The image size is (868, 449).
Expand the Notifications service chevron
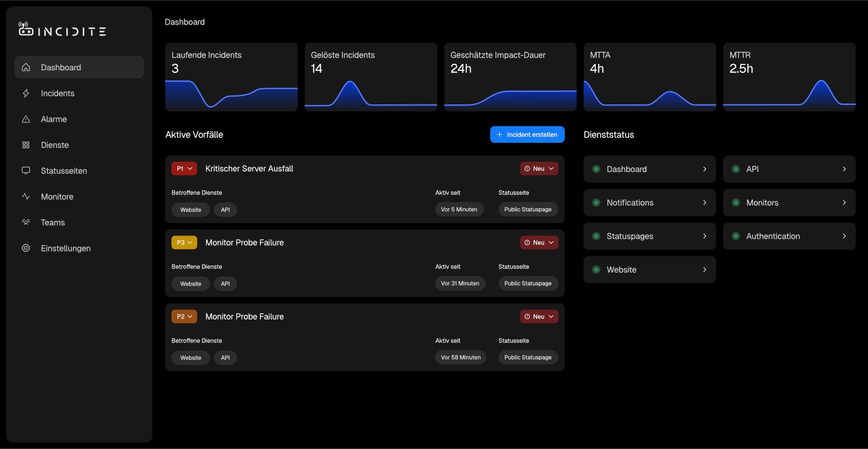tap(704, 202)
